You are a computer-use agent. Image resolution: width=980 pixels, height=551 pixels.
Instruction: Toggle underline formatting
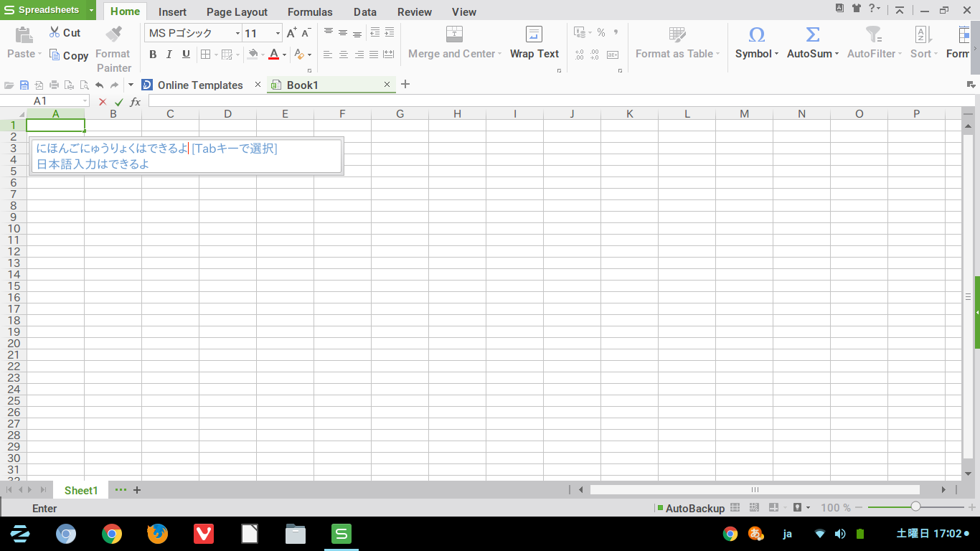tap(186, 55)
